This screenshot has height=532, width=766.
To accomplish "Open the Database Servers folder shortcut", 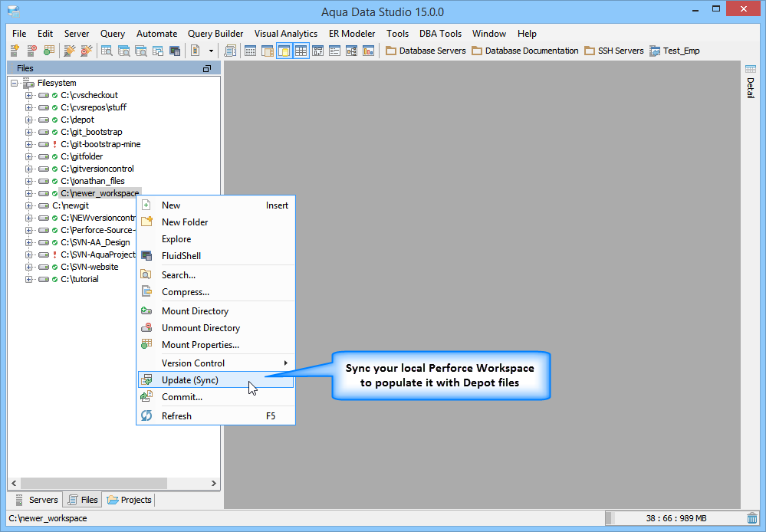I will coord(426,51).
